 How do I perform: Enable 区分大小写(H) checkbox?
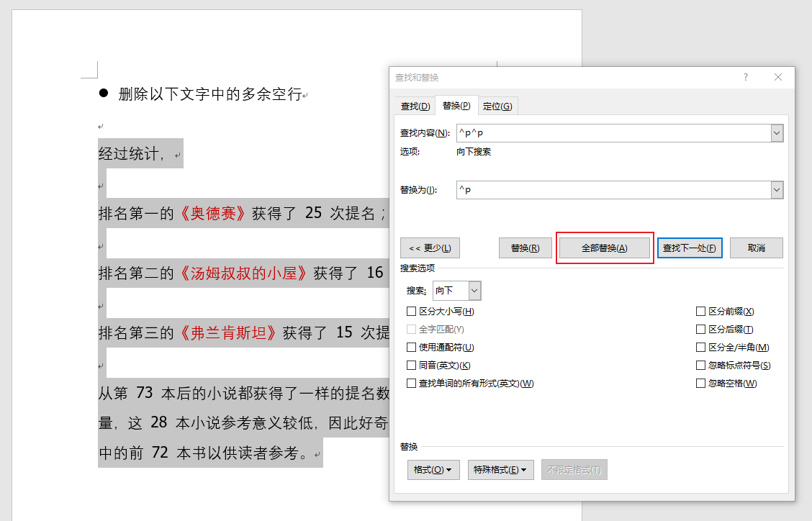tap(411, 312)
